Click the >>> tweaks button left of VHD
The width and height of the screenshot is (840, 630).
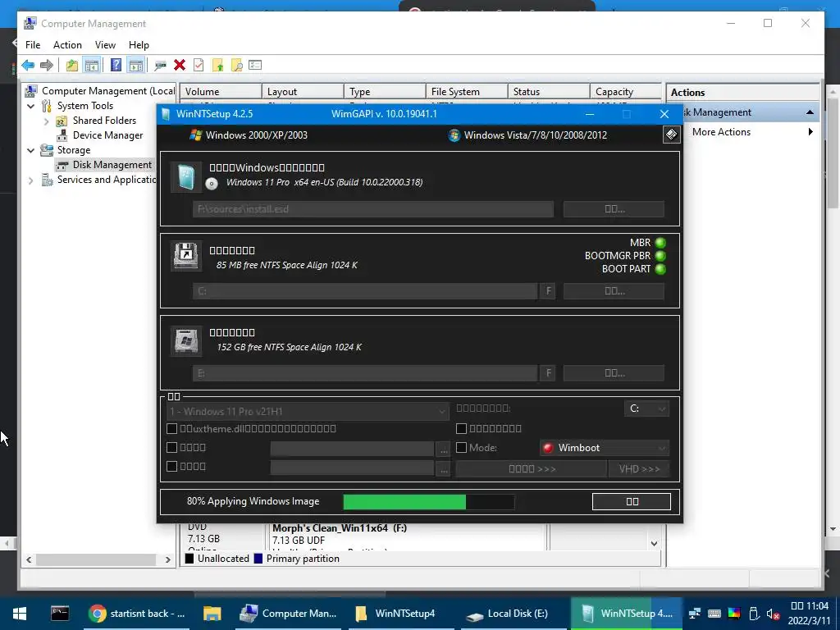point(532,468)
